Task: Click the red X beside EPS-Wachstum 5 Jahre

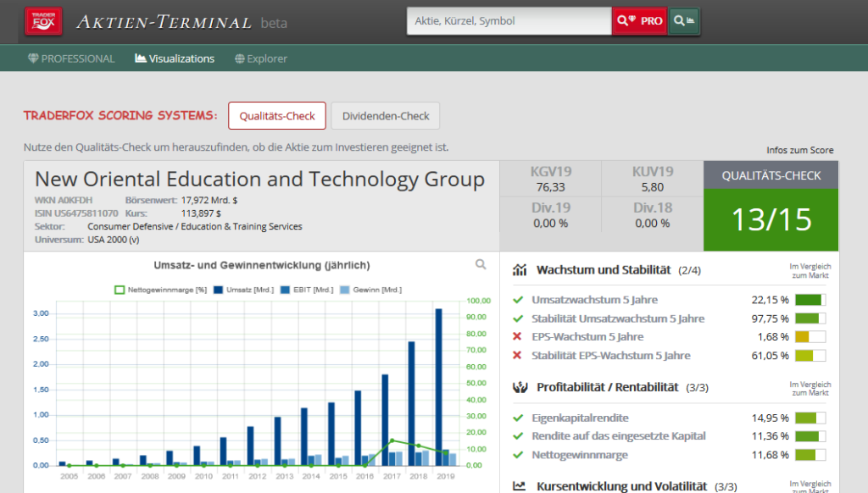Action: click(517, 336)
